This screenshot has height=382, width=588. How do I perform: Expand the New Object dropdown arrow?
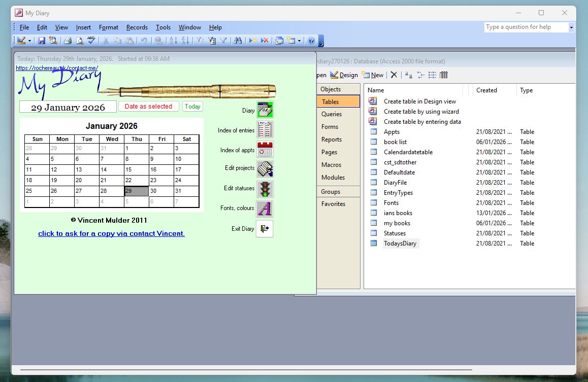(299, 41)
